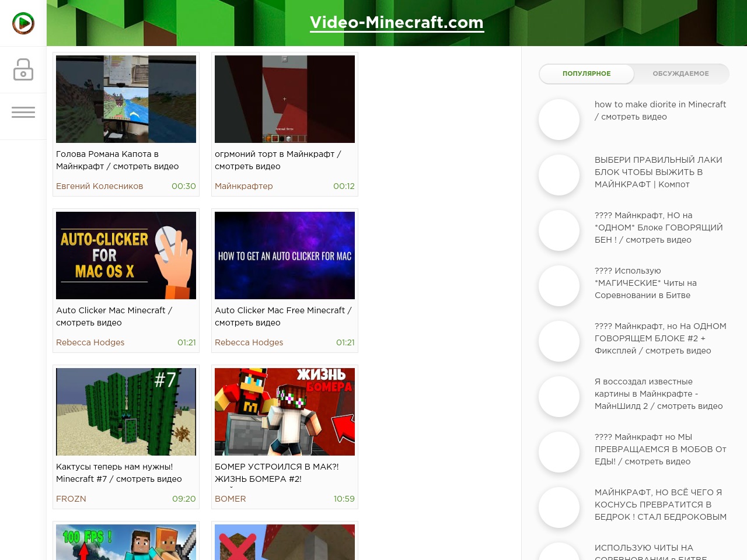747x560 pixels.
Task: Click round avatar beside СТАЛ БЕДРОКОВЫМ item
Action: 559,508
